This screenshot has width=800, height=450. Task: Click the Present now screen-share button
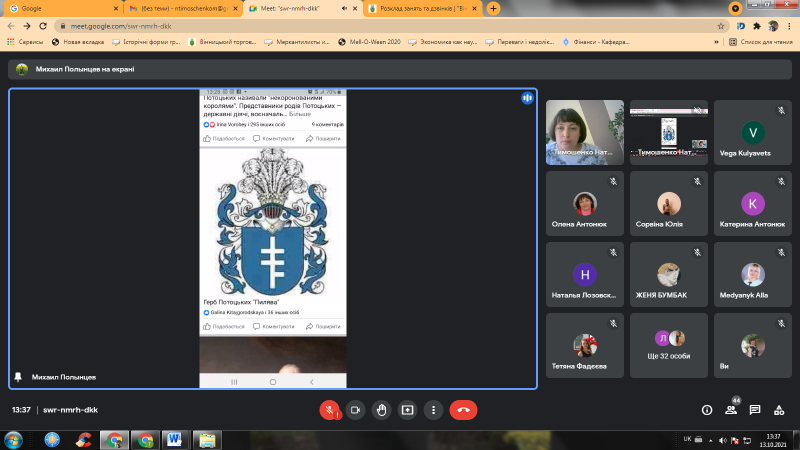click(x=408, y=410)
